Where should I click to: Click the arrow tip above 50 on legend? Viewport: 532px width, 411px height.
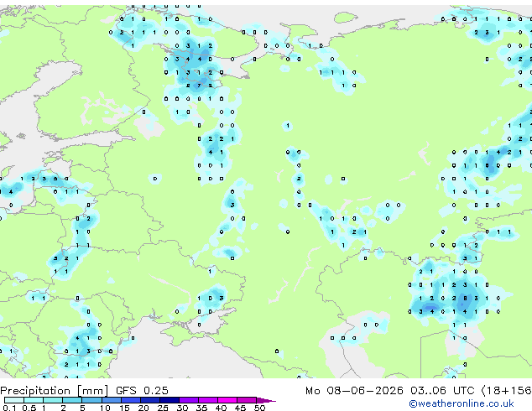point(266,400)
